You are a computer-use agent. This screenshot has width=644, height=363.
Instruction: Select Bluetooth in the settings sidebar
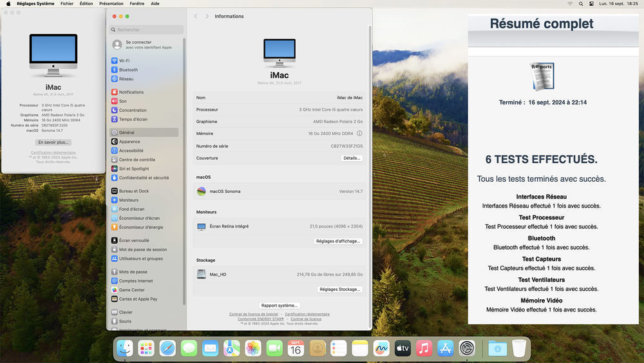[128, 70]
